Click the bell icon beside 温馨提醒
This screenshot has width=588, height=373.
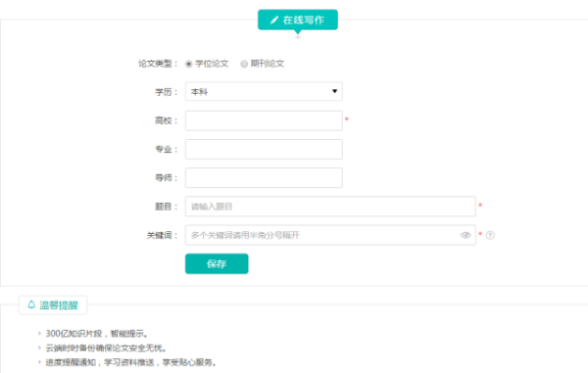pos(31,304)
